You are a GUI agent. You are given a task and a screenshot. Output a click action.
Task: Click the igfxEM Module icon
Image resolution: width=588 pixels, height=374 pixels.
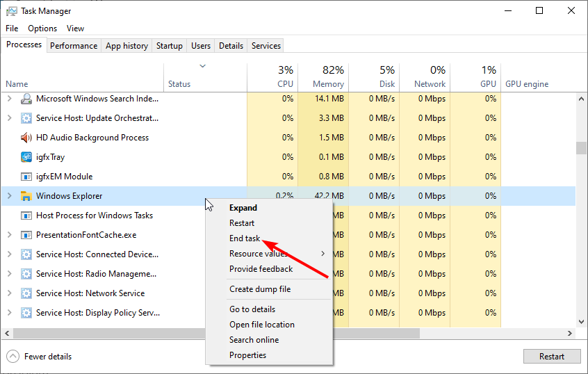(x=26, y=177)
